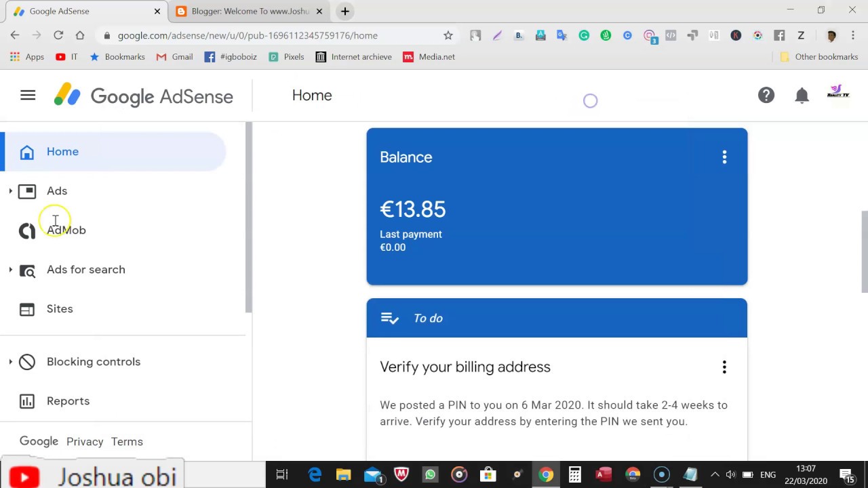This screenshot has width=868, height=488.
Task: Open the Other bookmarks folder
Action: point(819,57)
